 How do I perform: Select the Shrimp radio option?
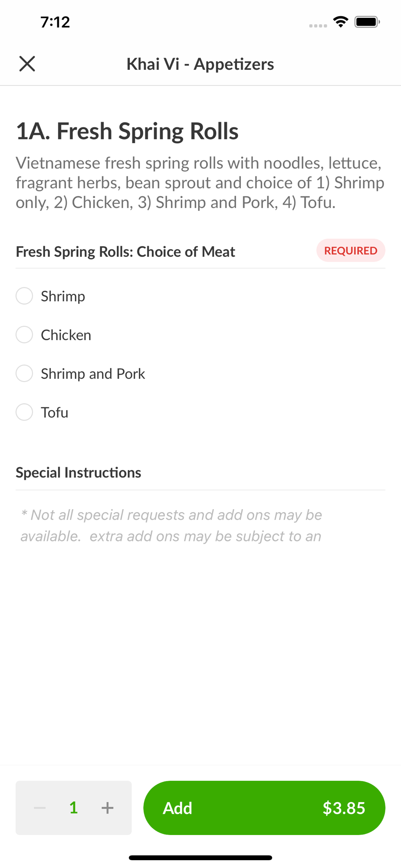click(24, 296)
